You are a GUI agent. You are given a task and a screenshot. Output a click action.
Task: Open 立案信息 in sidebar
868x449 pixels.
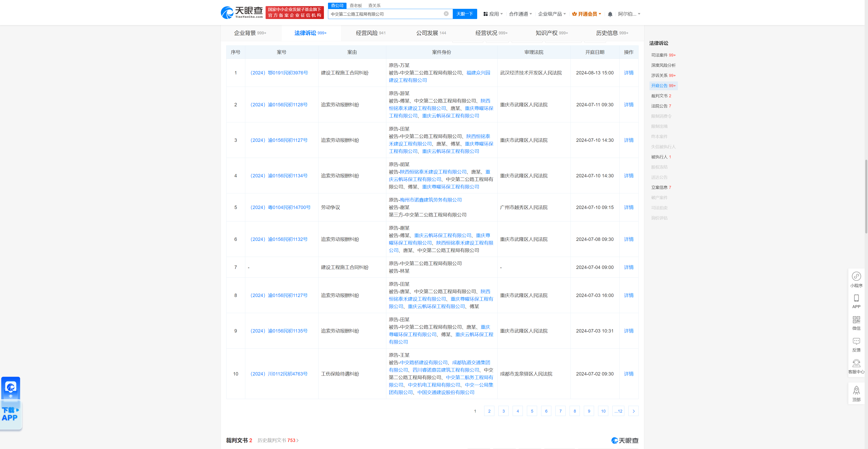pos(661,188)
